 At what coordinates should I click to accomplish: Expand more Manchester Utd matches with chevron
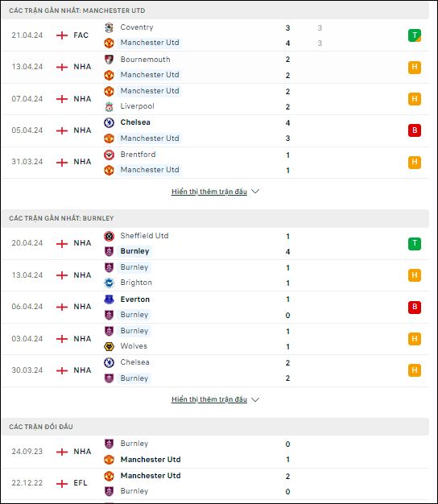[255, 192]
